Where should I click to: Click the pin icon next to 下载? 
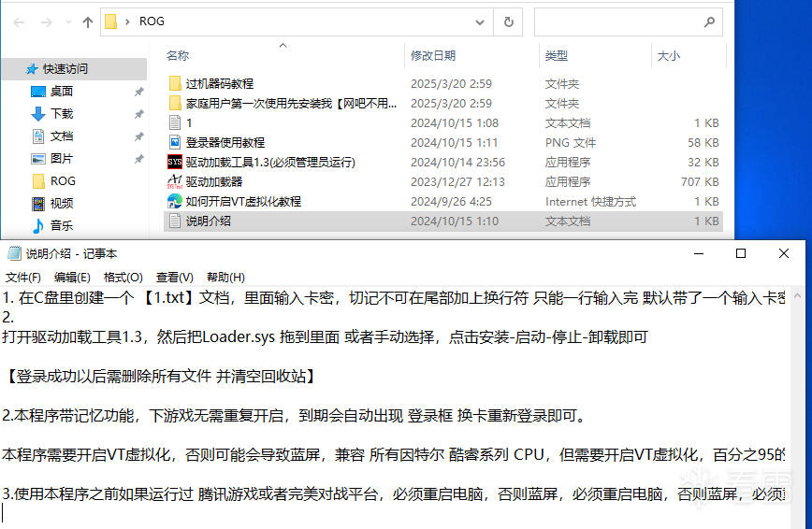click(138, 114)
